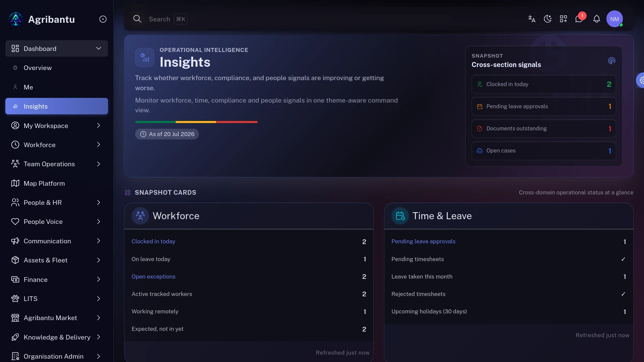
Task: Click the Knowledge & Delivery rocket icon
Action: tap(15, 337)
